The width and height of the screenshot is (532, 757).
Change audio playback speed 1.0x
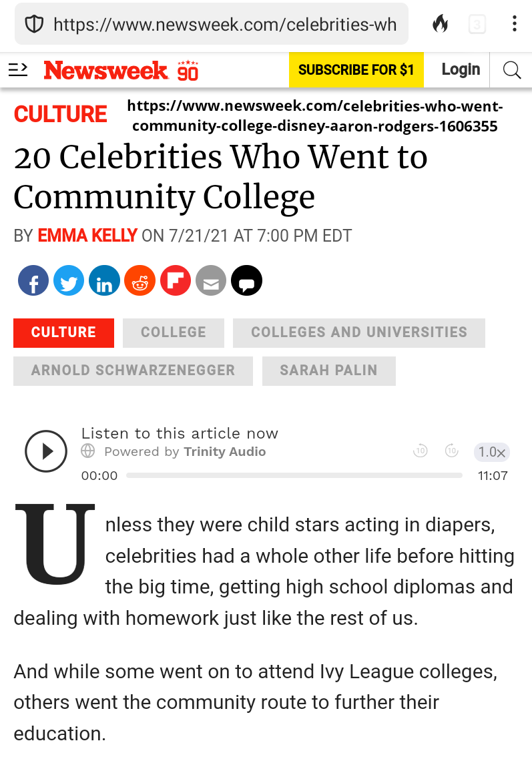(492, 452)
